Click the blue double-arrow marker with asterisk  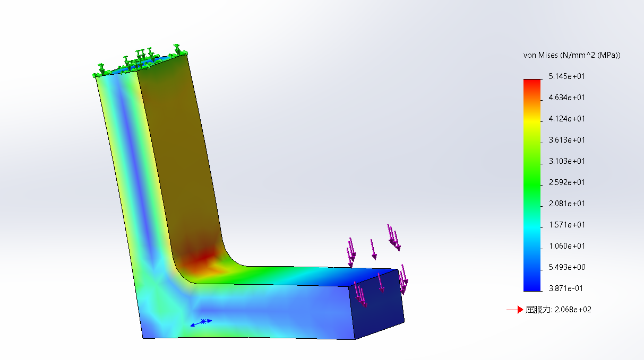(202, 322)
